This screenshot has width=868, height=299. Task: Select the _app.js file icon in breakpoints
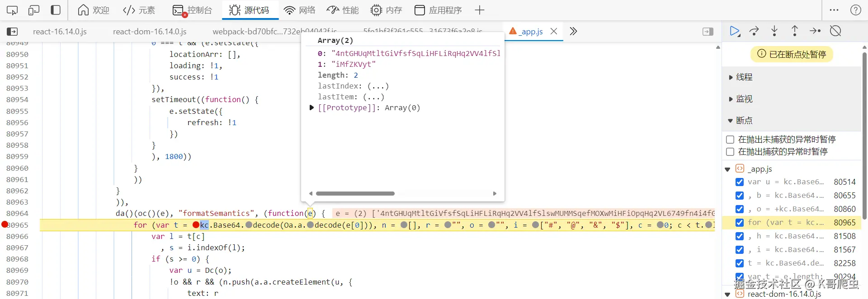[740, 168]
